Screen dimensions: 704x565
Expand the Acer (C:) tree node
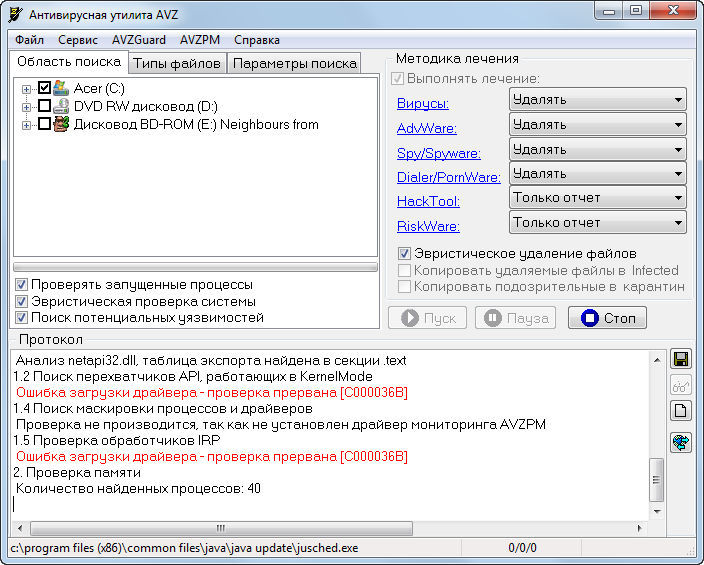[27, 89]
